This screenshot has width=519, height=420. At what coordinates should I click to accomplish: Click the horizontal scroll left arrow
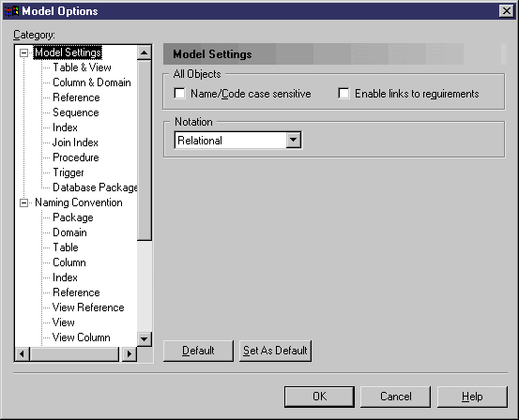coord(23,354)
